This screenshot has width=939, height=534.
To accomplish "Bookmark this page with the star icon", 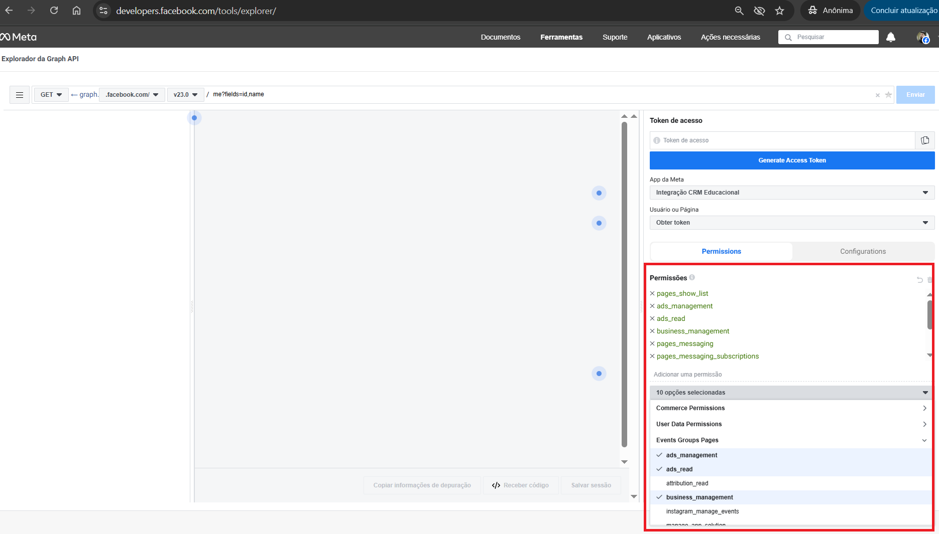I will 779,10.
